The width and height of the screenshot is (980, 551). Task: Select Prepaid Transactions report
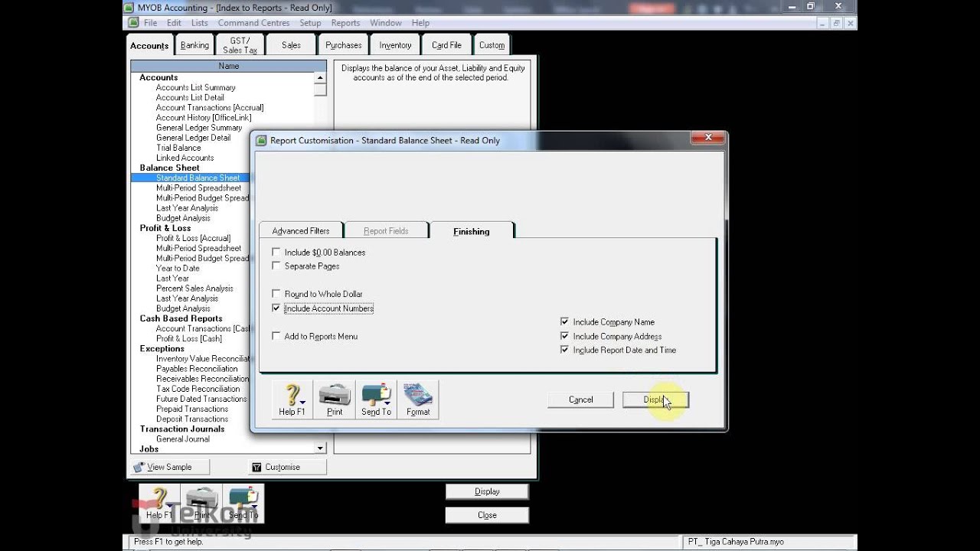[192, 409]
